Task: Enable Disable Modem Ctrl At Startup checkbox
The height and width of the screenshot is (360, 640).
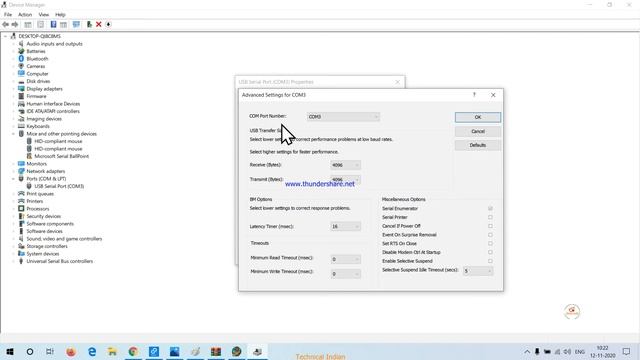Action: tap(490, 252)
